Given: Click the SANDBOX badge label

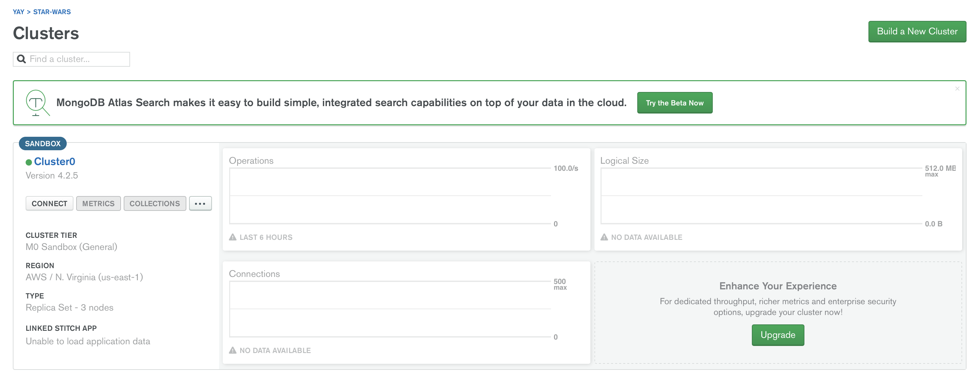Looking at the screenshot, I should coord(42,143).
